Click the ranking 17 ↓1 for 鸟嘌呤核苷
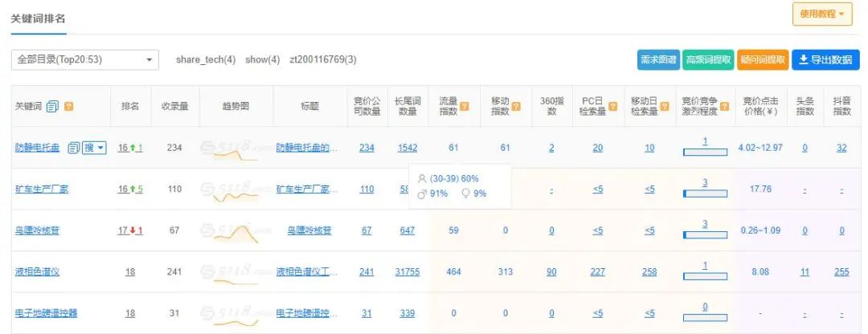This screenshot has width=868, height=334. (x=130, y=230)
